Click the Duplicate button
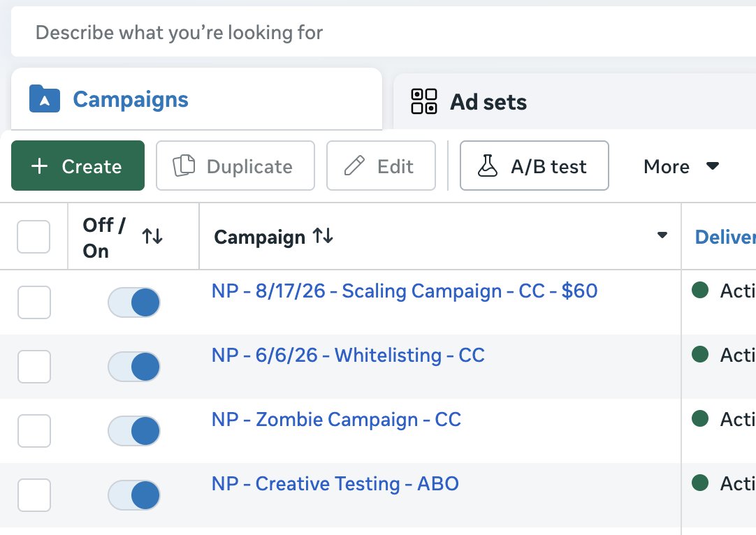756x535 pixels. coord(235,166)
